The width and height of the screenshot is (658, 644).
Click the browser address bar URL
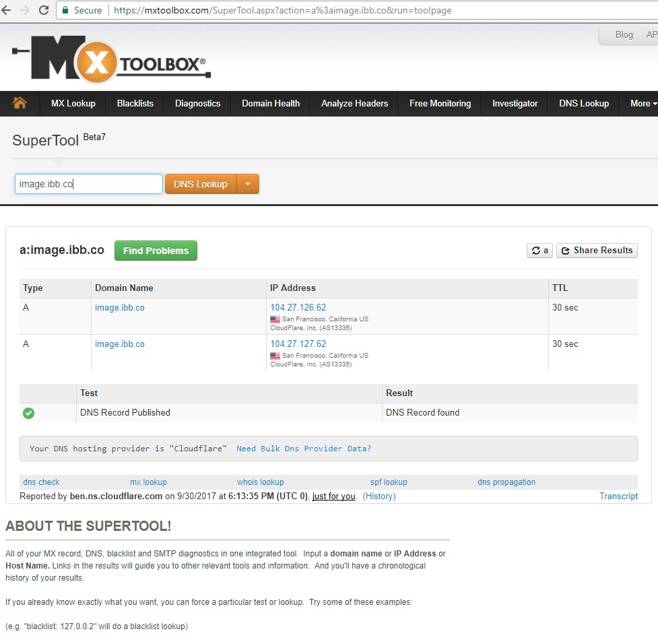pyautogui.click(x=282, y=10)
